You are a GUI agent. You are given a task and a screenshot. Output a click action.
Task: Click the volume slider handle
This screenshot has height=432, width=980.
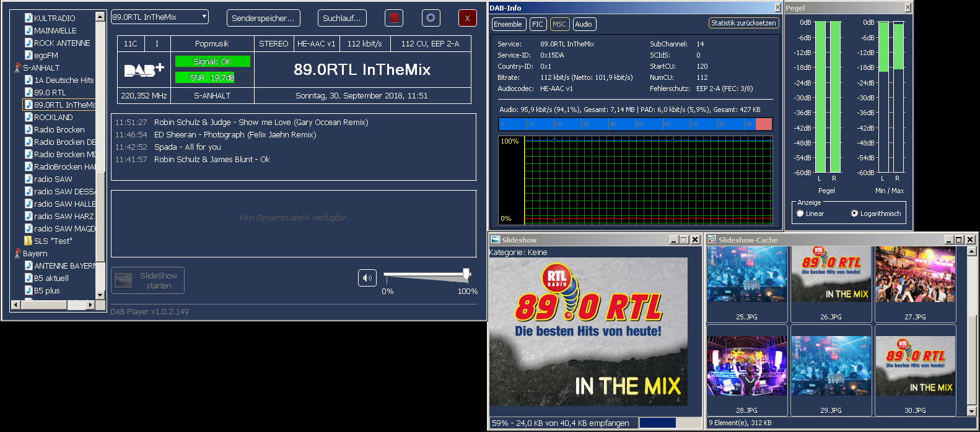point(466,274)
